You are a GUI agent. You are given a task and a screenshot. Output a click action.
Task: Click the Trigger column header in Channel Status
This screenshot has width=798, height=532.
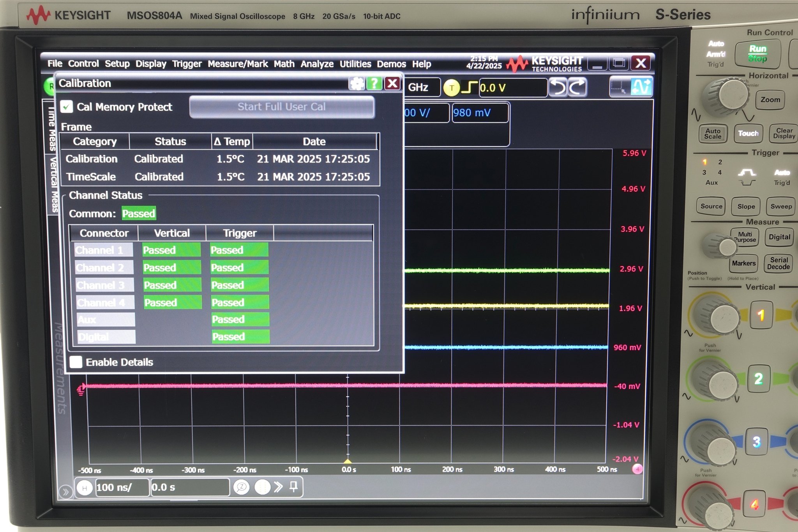(240, 233)
